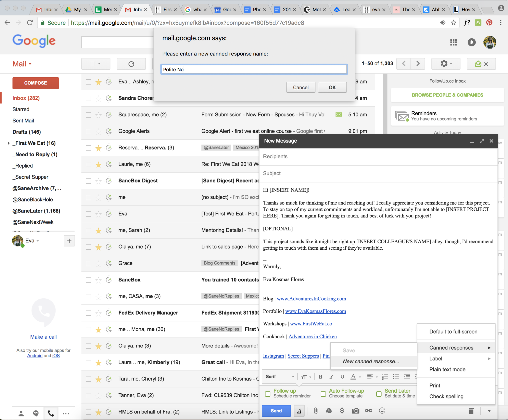The height and width of the screenshot is (420, 508).
Task: Open the send money dollar icon
Action: tap(342, 411)
